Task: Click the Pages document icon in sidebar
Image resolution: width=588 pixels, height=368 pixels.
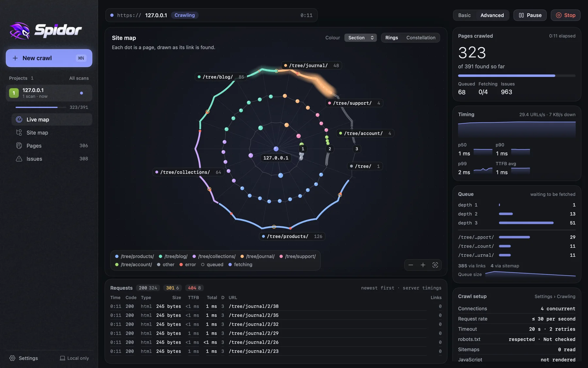Action: point(19,146)
